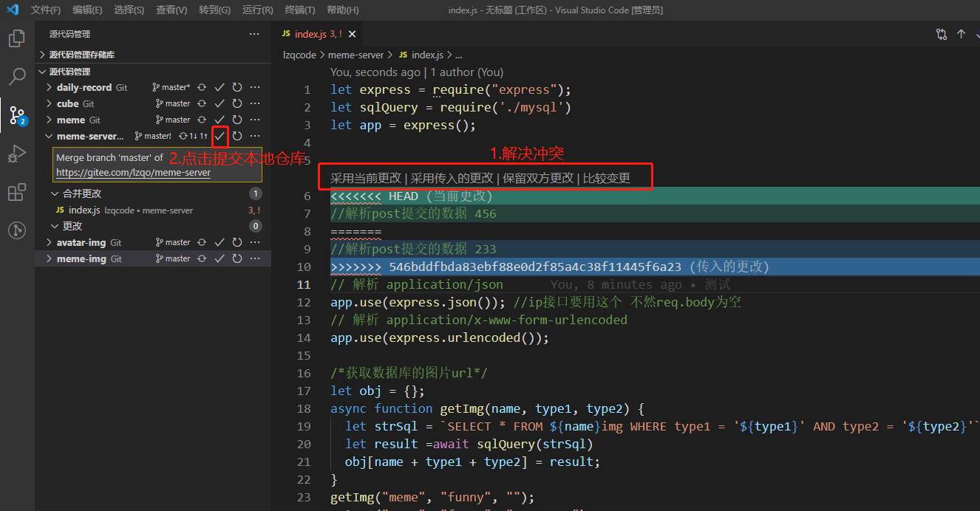Image resolution: width=980 pixels, height=511 pixels.
Task: Click 比较变更 to compare changes
Action: coord(606,177)
